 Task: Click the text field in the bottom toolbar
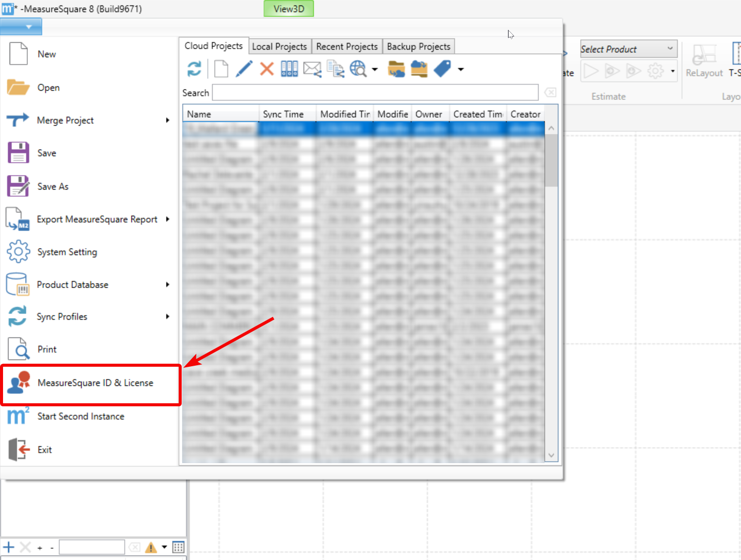pos(92,547)
